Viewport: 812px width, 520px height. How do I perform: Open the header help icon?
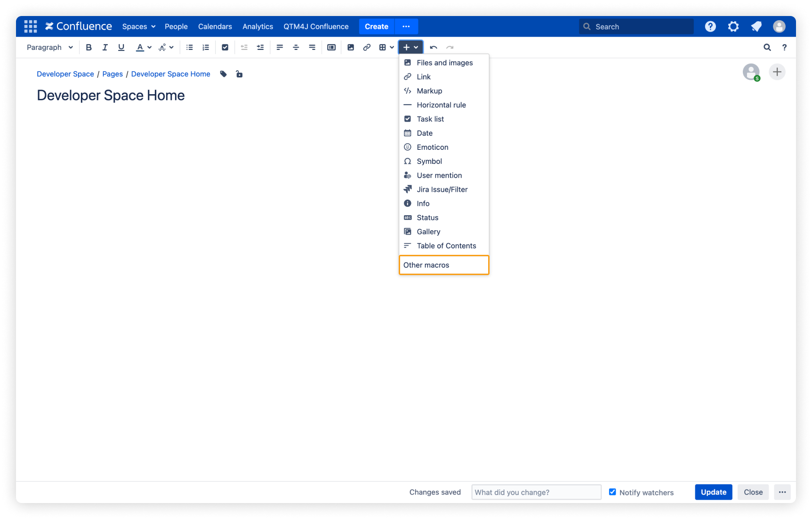710,26
